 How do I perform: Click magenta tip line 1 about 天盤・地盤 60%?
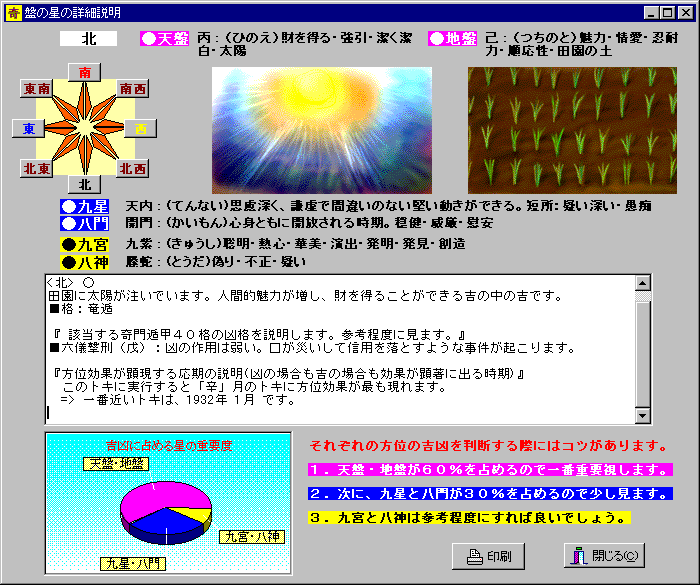[490, 470]
